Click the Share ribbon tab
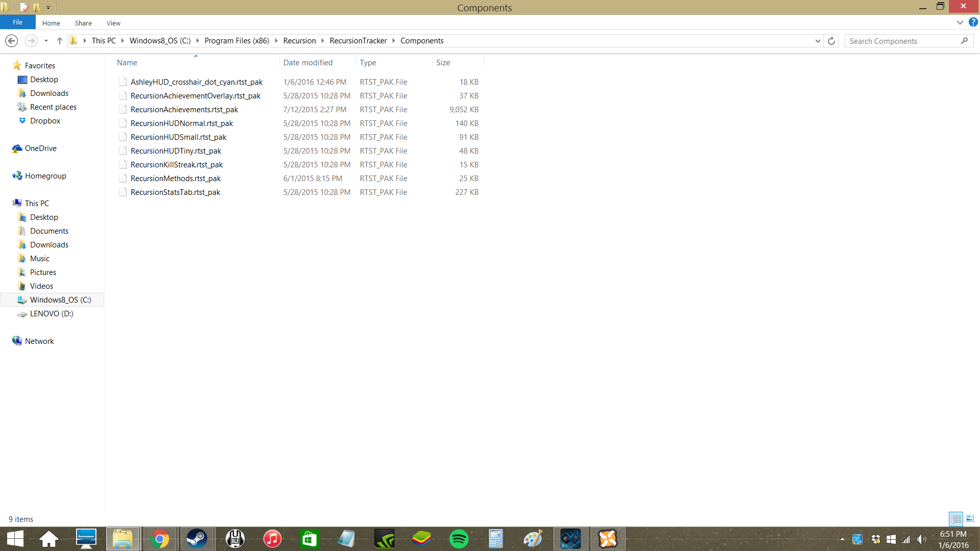980x551 pixels. pos(82,23)
